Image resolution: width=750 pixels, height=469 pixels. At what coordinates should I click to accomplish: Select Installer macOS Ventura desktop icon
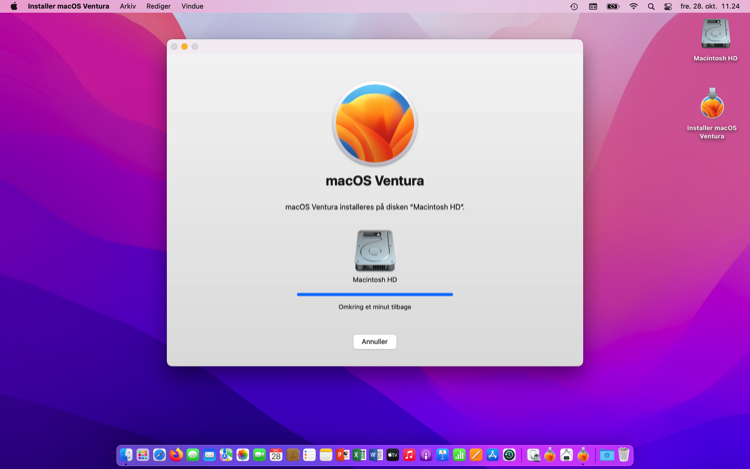click(712, 106)
